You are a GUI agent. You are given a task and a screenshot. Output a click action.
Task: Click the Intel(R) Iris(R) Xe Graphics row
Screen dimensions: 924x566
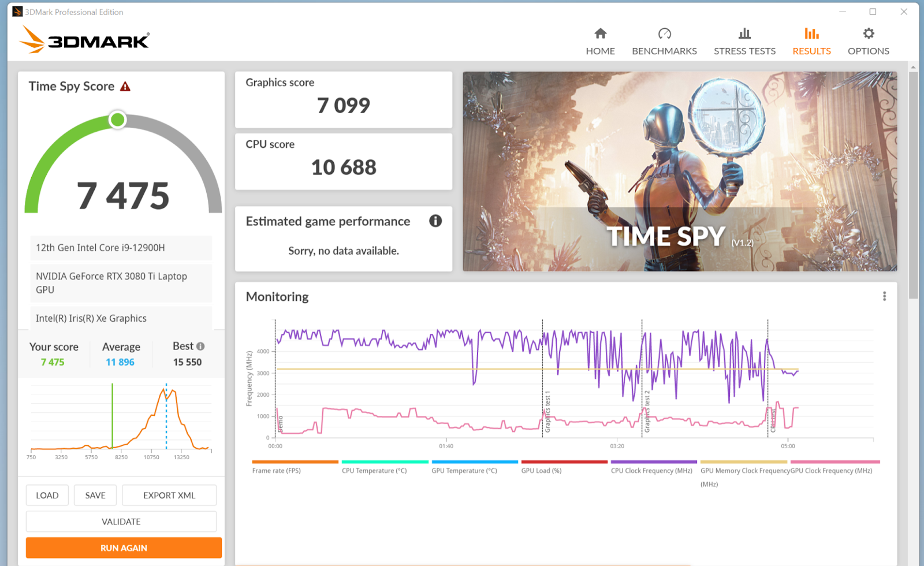[121, 318]
